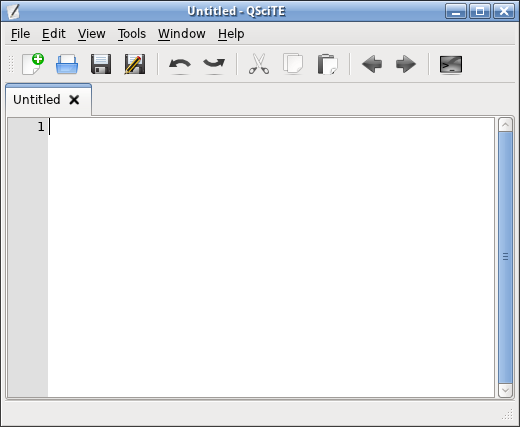Go to next tab with right arrow

coord(406,64)
